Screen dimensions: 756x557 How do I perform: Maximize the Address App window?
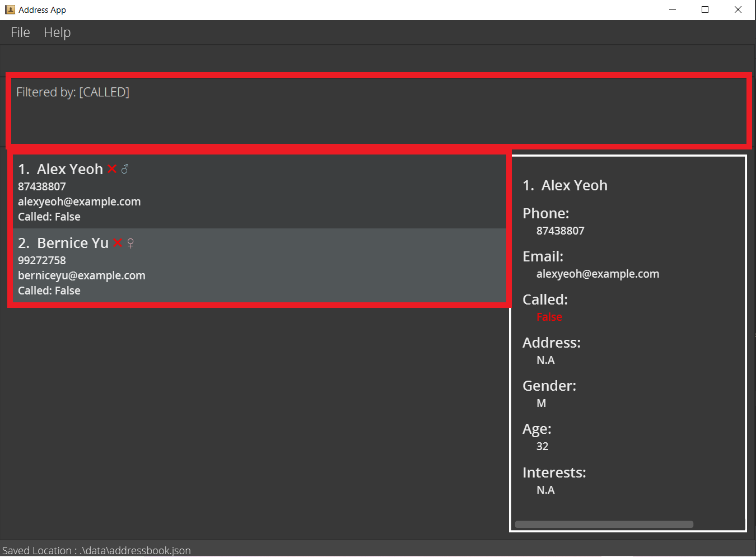[x=705, y=10]
